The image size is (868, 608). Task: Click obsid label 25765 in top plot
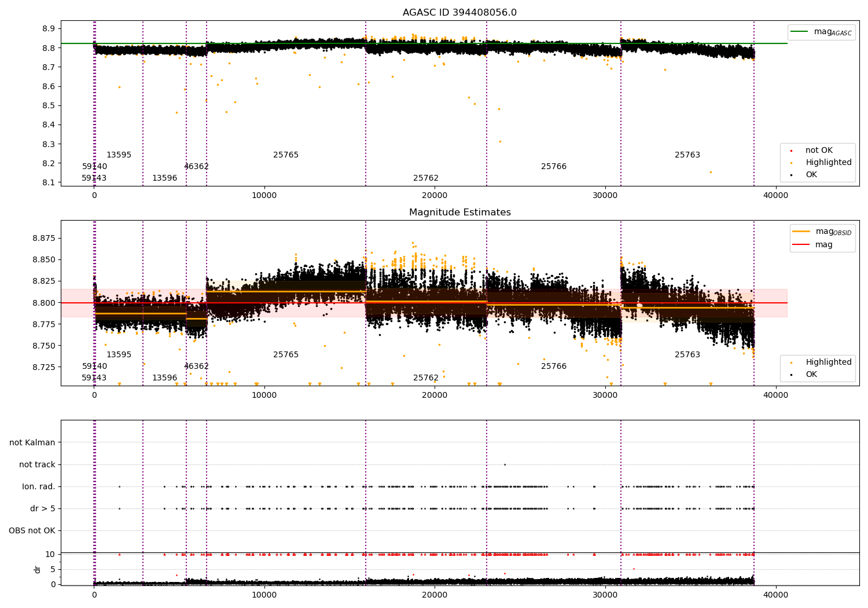286,155
